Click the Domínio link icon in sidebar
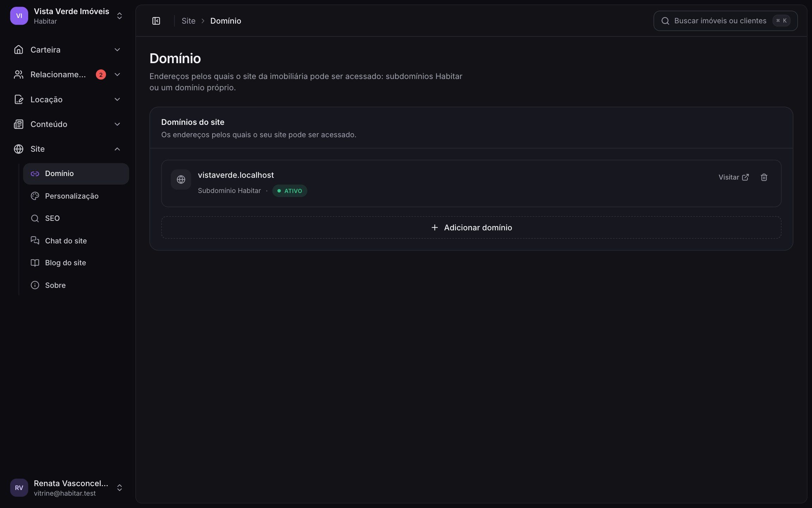 tap(35, 174)
